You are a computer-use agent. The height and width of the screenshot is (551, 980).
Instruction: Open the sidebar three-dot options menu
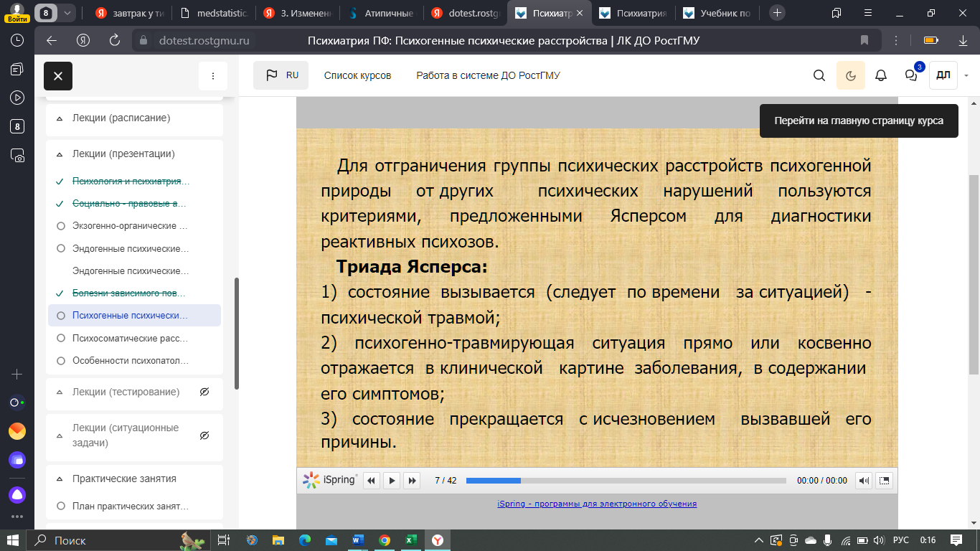[212, 76]
